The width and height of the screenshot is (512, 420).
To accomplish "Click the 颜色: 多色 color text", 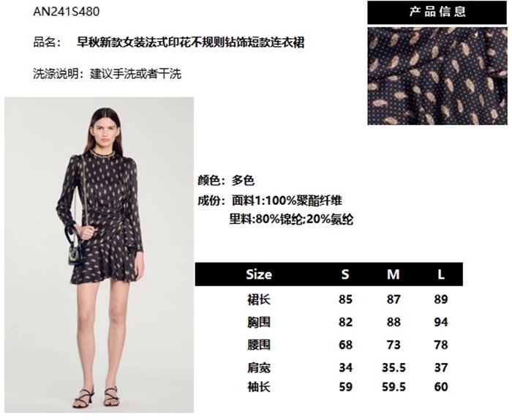I will click(x=225, y=180).
